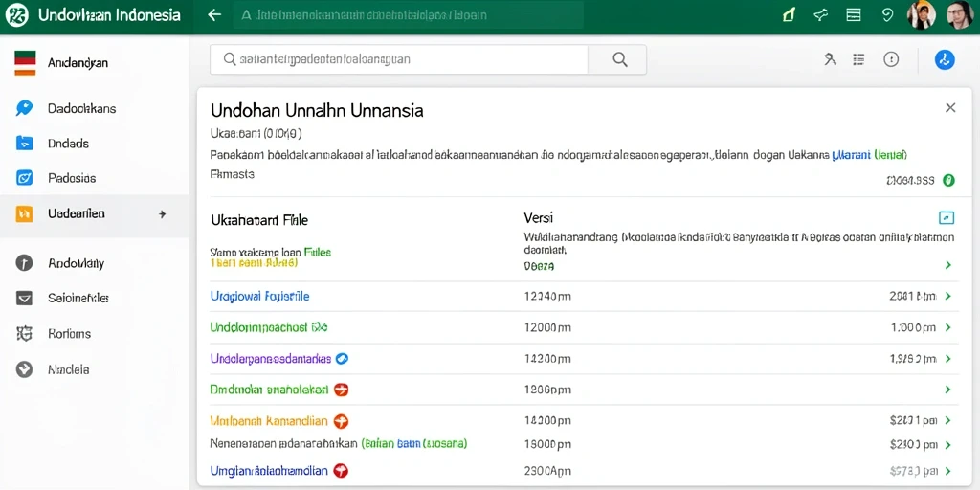
Task: Click the dark circle icon beside Andovkaily
Action: point(24,263)
